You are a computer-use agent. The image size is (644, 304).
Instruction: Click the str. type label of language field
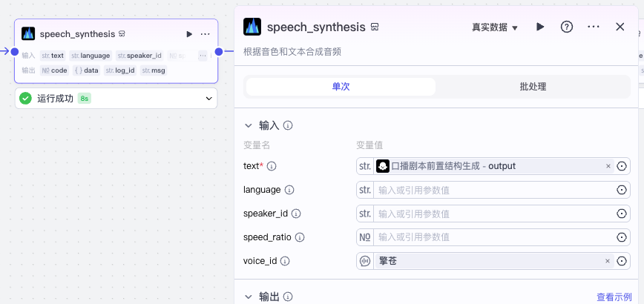point(365,190)
